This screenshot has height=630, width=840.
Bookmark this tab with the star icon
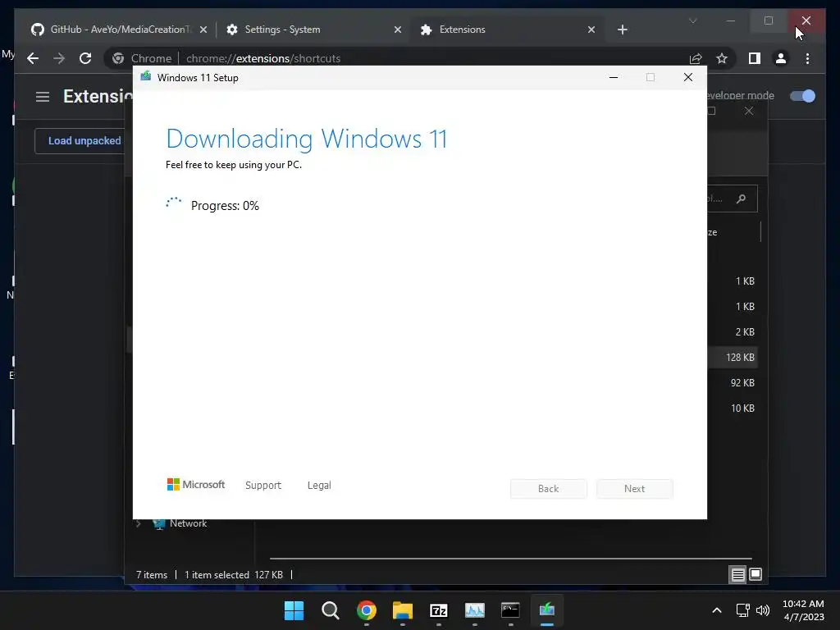point(722,58)
